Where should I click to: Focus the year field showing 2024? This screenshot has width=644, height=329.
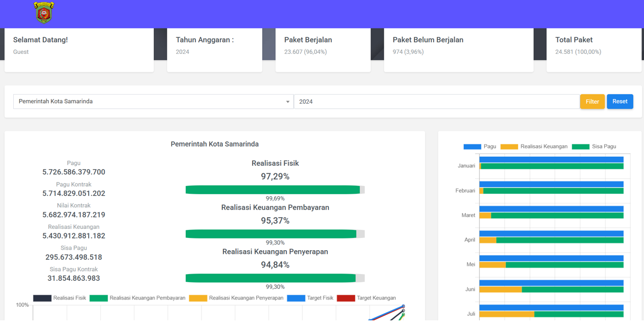[437, 101]
